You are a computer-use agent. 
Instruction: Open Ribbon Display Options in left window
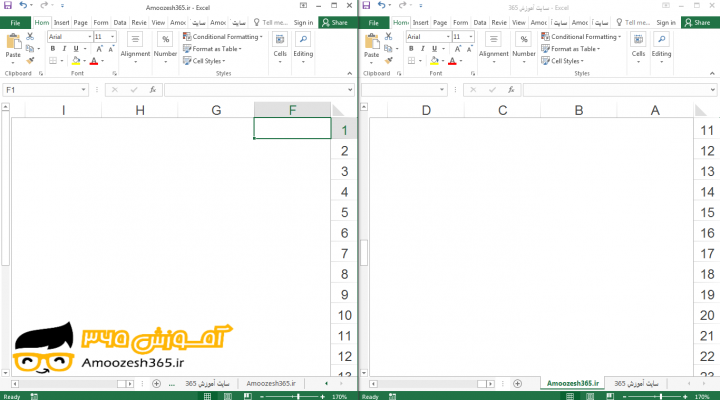point(303,6)
